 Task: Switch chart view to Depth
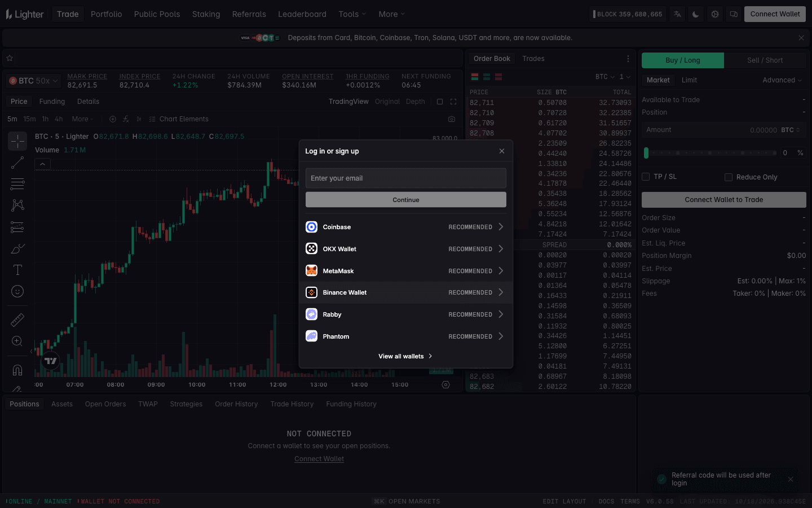coord(416,102)
